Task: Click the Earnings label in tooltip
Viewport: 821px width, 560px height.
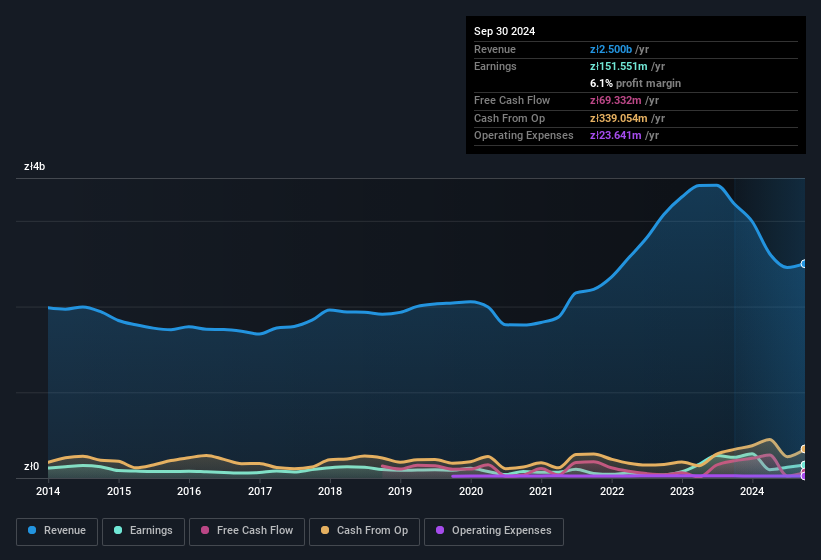Action: 495,66
